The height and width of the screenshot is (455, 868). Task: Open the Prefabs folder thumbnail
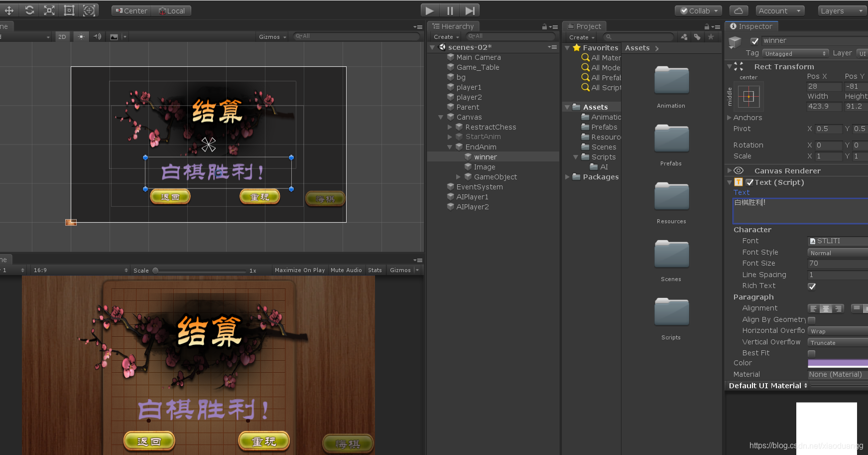tap(671, 138)
